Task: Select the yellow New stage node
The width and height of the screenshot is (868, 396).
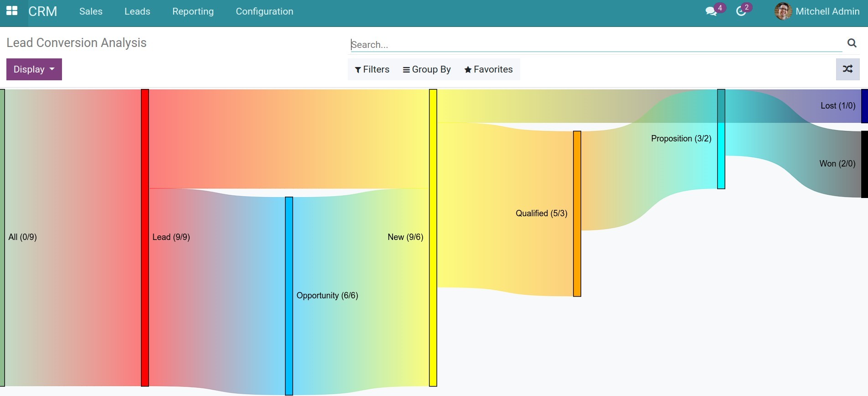Action: pyautogui.click(x=433, y=237)
